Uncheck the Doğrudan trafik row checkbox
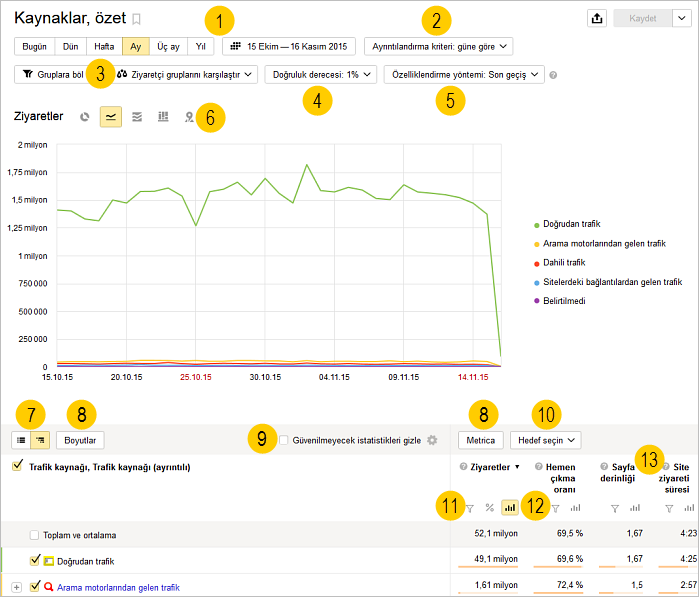 (35, 560)
